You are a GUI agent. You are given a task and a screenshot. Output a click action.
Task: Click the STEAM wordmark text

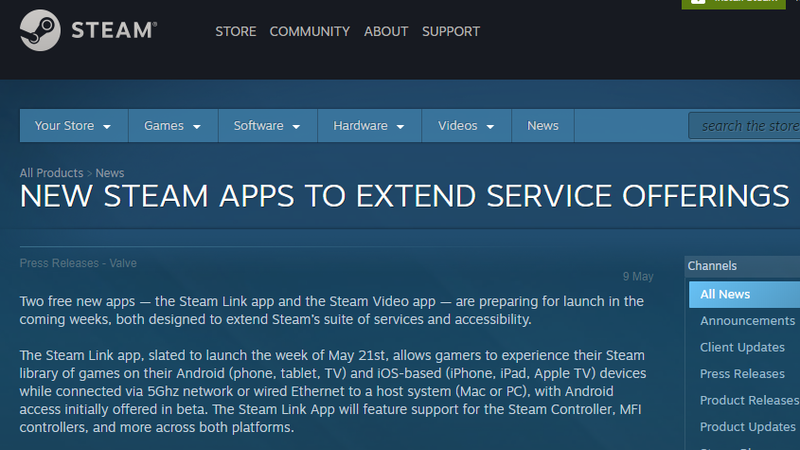coord(114,31)
